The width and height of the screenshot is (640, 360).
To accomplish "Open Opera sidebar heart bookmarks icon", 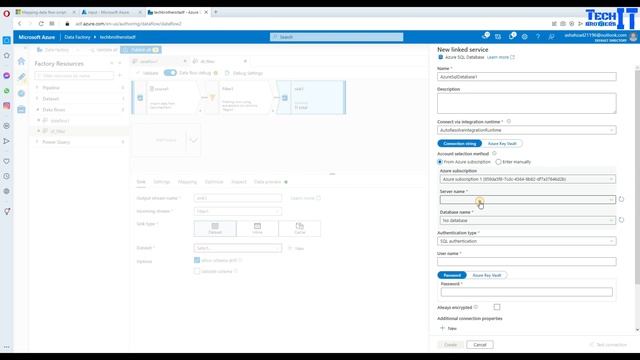I will click(7, 161).
